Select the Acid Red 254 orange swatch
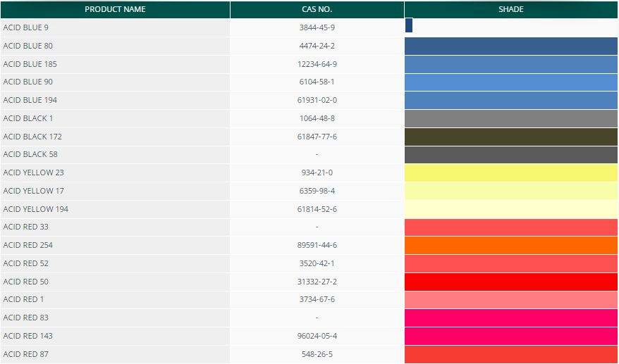The height and width of the screenshot is (364, 619). tap(511, 245)
